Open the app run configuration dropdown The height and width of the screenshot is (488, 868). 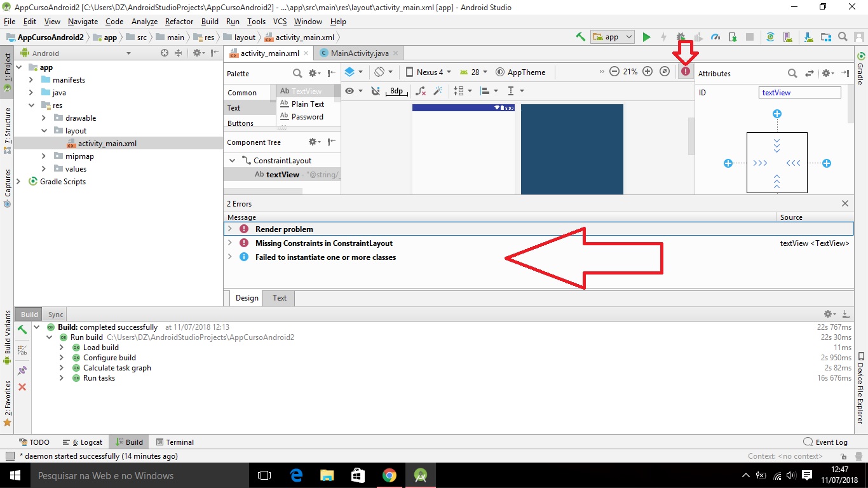[x=612, y=37]
